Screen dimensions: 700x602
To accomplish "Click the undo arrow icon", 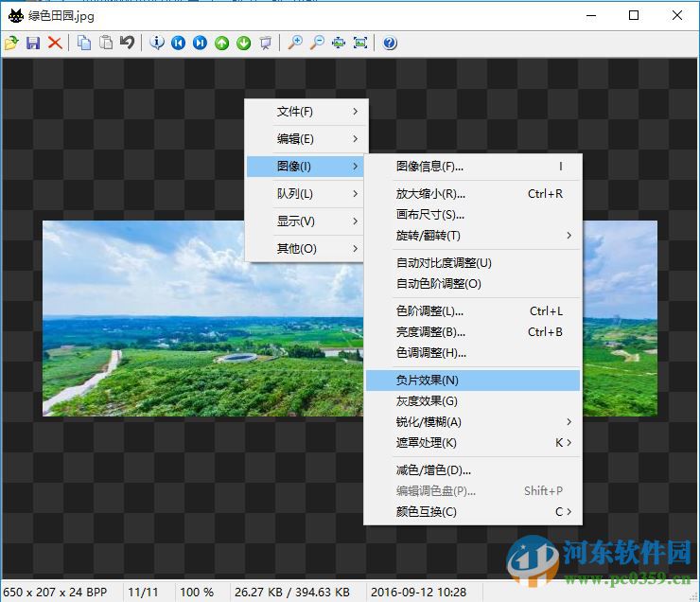I will coord(128,43).
